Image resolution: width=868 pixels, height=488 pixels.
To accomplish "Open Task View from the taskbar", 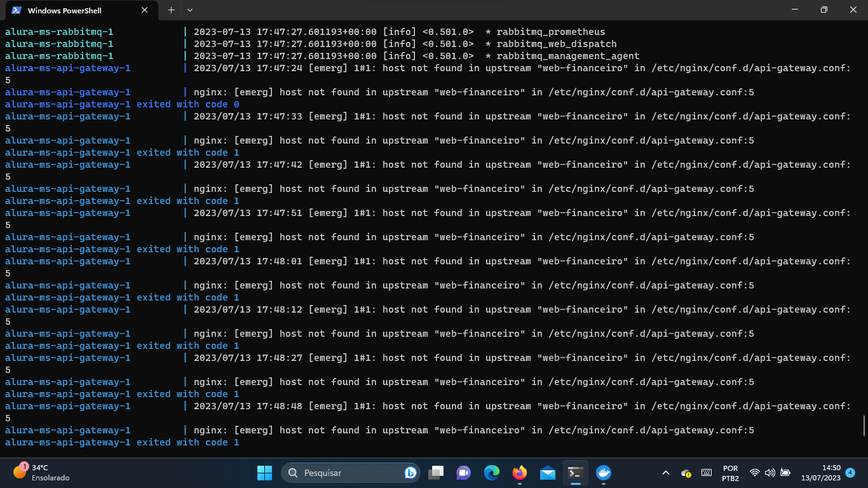I will (436, 473).
